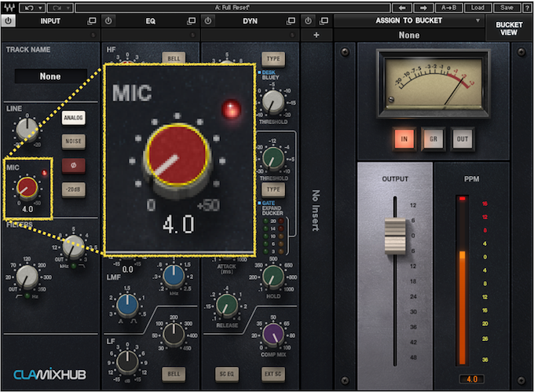534x392 pixels.
Task: Toggle the SC EQ button
Action: point(226,374)
